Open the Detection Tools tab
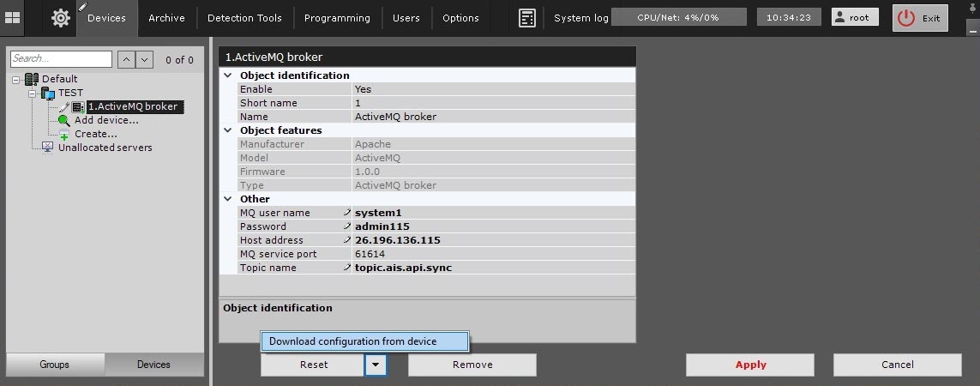The height and width of the screenshot is (386, 980). point(244,18)
